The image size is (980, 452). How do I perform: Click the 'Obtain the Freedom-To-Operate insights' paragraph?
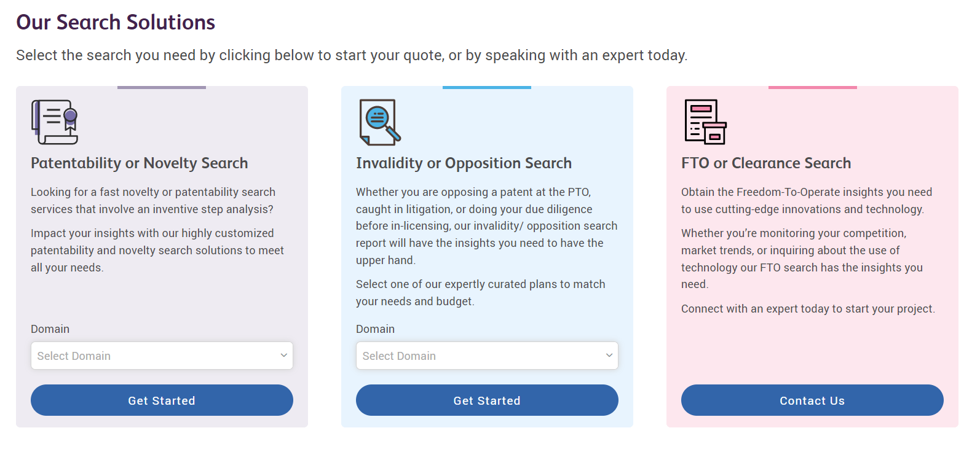[806, 201]
